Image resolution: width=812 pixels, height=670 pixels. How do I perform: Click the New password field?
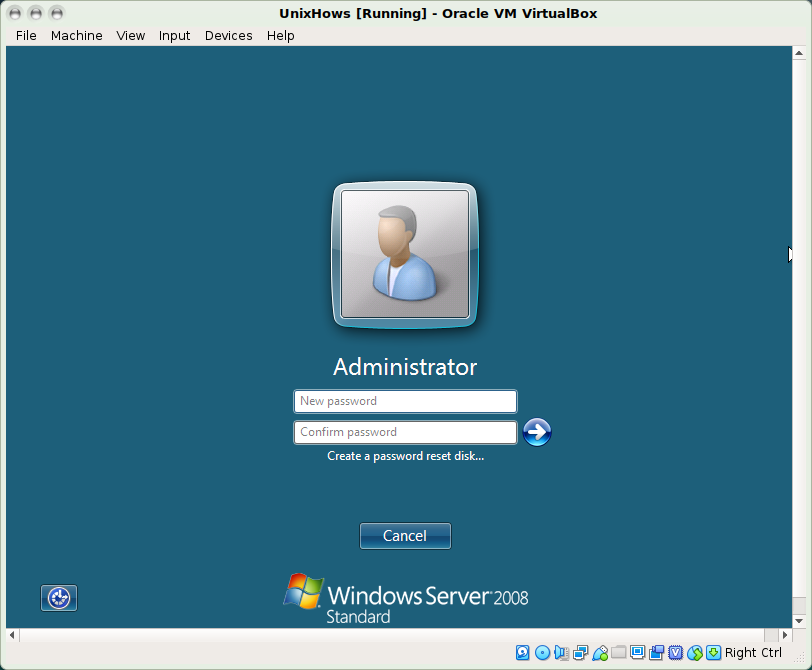[405, 401]
